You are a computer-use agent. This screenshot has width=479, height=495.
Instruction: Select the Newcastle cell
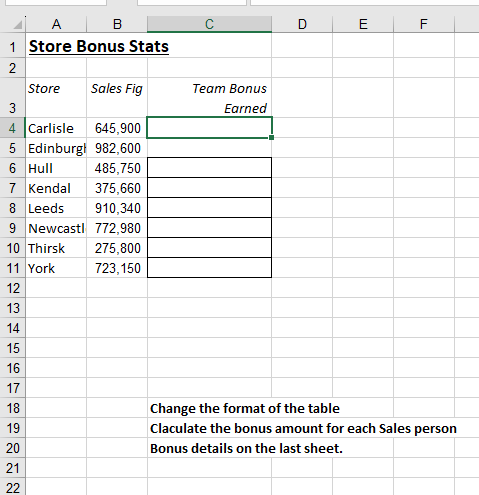pyautogui.click(x=56, y=228)
